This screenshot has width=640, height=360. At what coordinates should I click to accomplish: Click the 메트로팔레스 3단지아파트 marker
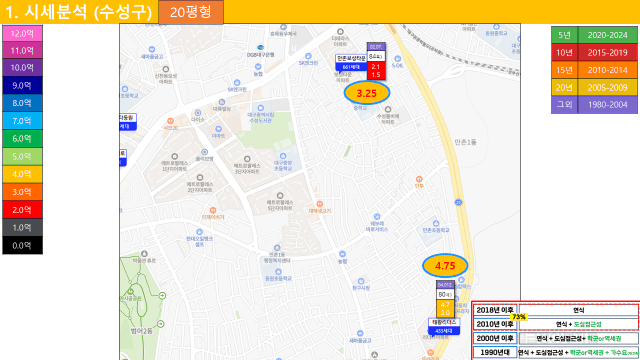pyautogui.click(x=247, y=159)
